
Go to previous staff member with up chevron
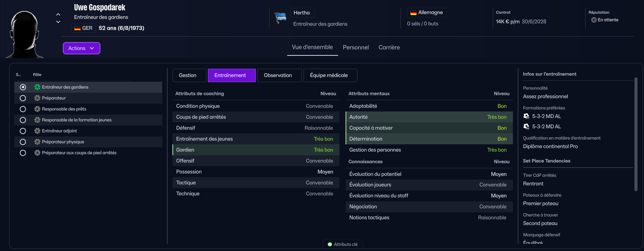[58, 14]
